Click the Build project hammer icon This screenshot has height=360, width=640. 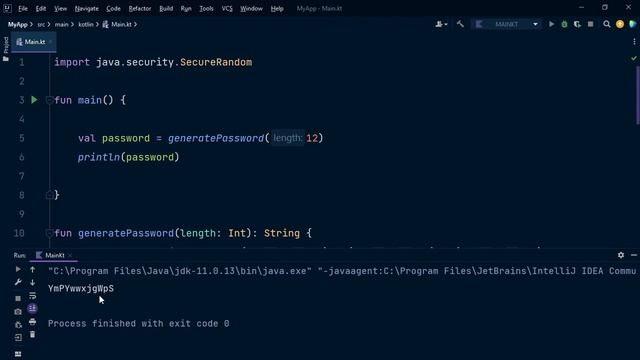pos(460,24)
